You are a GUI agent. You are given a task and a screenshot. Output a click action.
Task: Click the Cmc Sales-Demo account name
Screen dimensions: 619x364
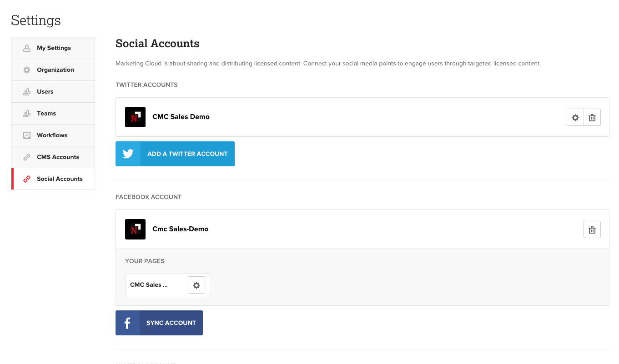point(181,229)
